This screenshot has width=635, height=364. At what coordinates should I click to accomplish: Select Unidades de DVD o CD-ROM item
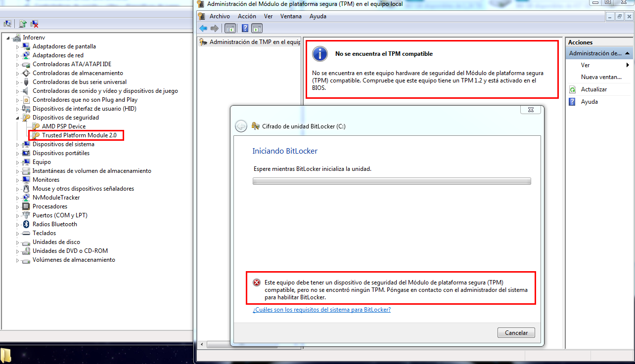point(70,251)
